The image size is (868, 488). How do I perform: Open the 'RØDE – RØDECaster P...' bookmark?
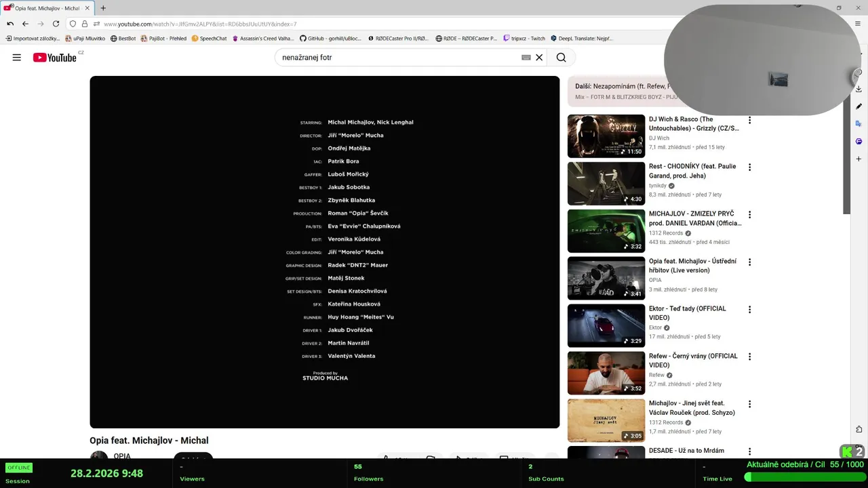point(466,39)
